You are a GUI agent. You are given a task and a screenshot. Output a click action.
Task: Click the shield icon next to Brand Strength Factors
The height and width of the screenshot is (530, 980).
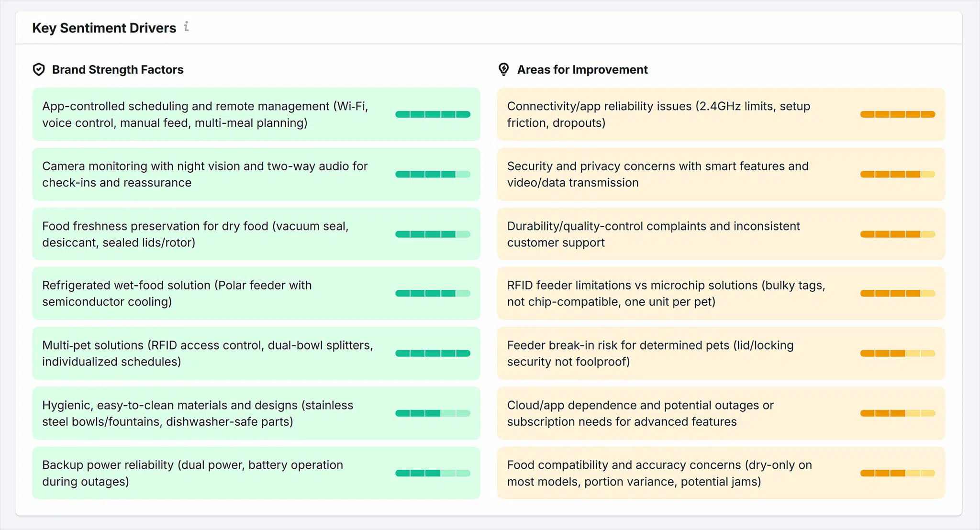(x=39, y=69)
